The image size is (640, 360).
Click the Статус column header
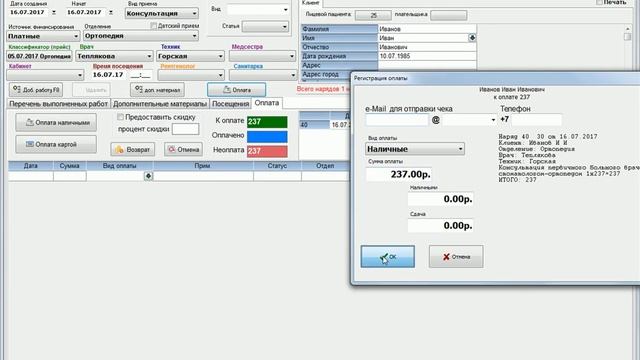277,166
